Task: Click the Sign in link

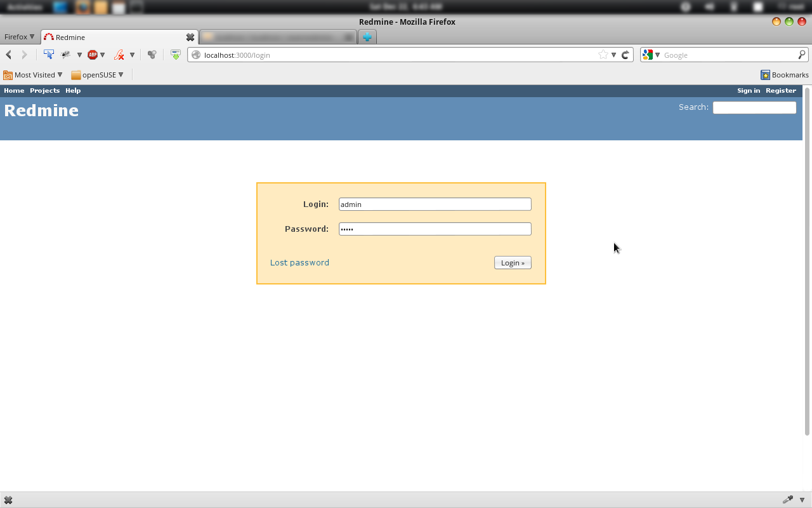Action: coord(749,91)
